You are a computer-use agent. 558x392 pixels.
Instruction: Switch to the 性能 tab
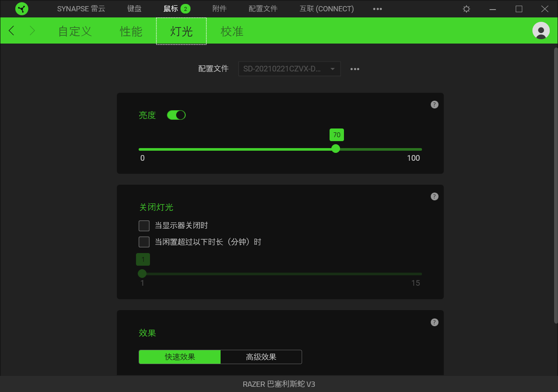coord(131,31)
